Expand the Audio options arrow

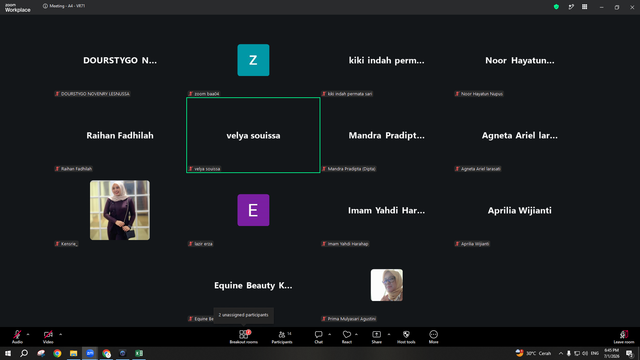pyautogui.click(x=28, y=334)
